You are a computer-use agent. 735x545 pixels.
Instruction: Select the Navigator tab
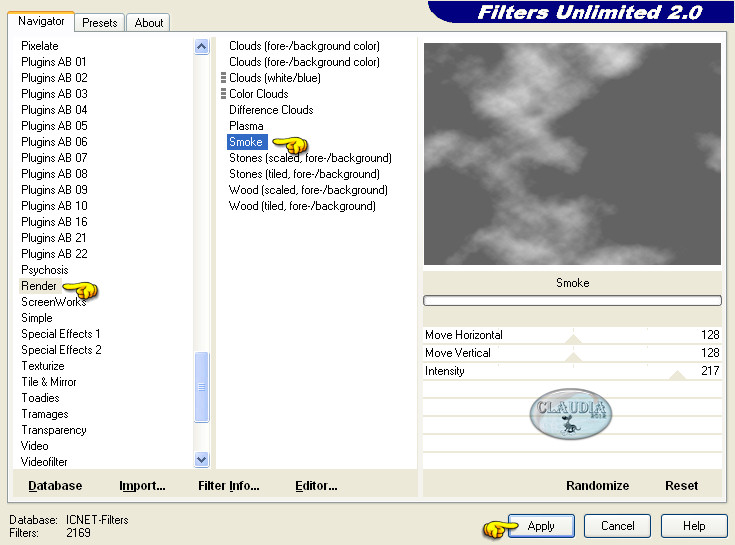click(41, 21)
